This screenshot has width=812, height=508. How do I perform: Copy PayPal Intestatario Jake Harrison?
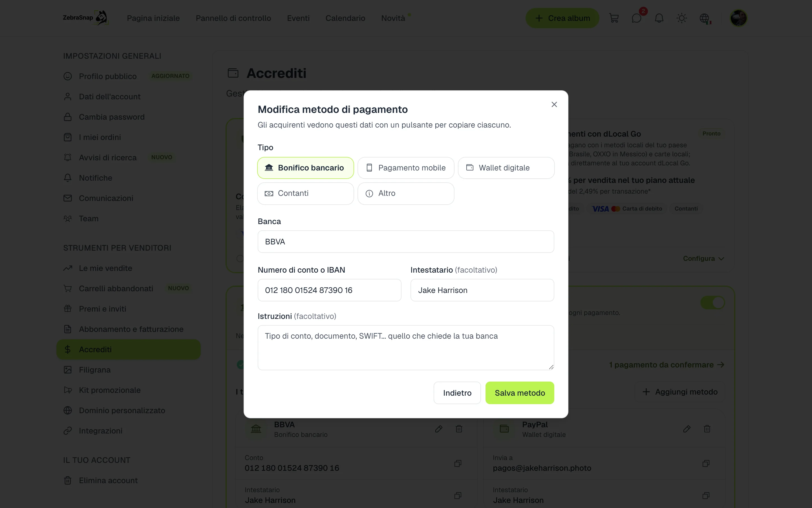pyautogui.click(x=706, y=496)
